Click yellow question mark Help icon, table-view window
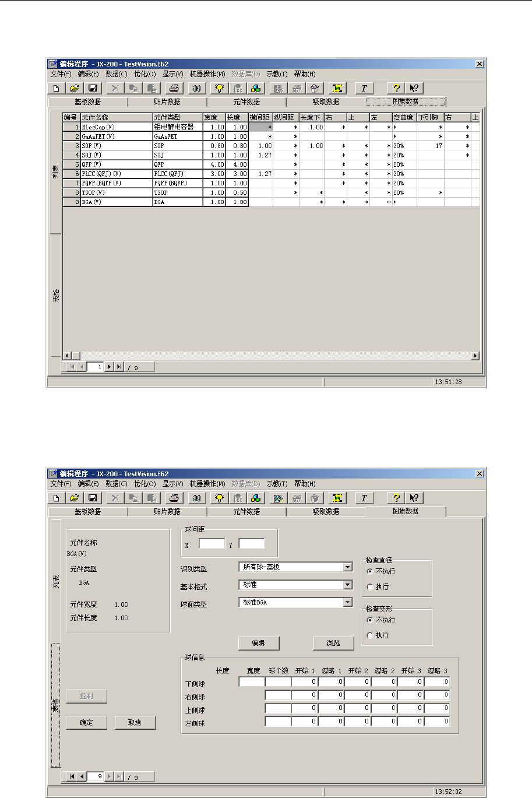Image resolution: width=532 pixels, height=798 pixels. pyautogui.click(x=396, y=88)
